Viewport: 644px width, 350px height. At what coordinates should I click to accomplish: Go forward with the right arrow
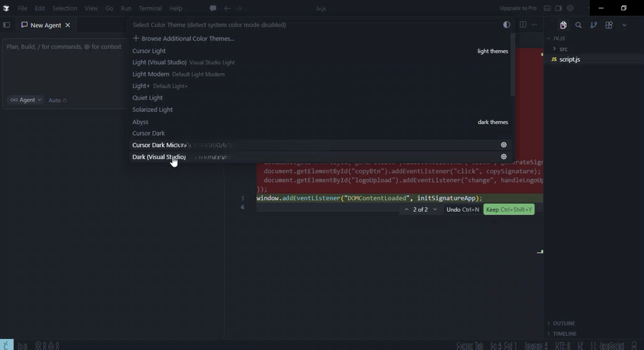(239, 8)
